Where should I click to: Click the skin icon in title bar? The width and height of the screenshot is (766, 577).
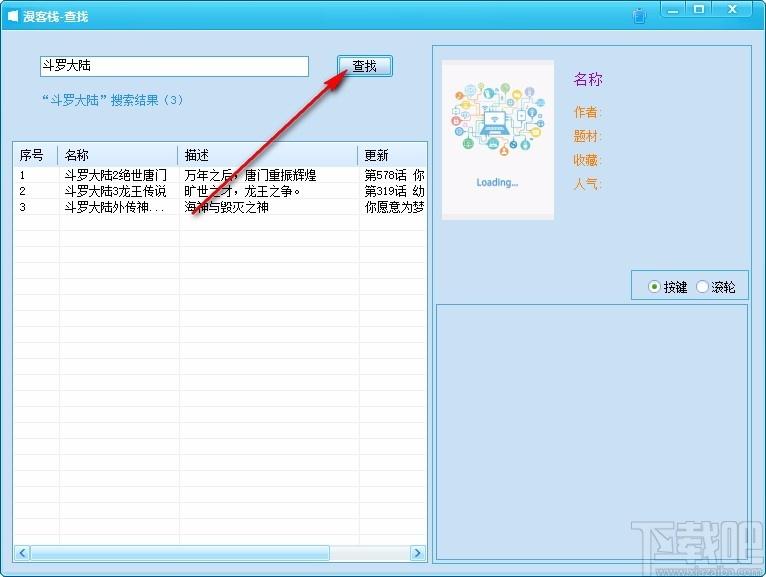(x=639, y=16)
